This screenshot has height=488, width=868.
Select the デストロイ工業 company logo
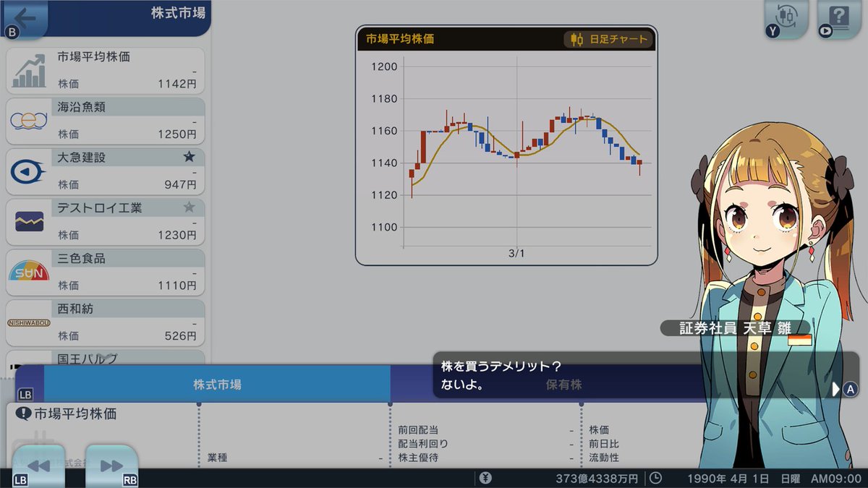tap(29, 221)
